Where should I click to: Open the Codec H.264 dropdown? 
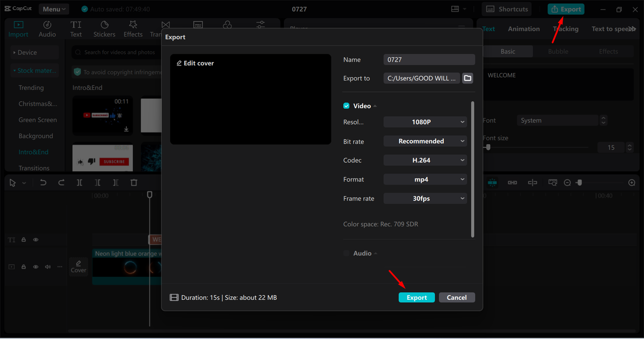425,160
